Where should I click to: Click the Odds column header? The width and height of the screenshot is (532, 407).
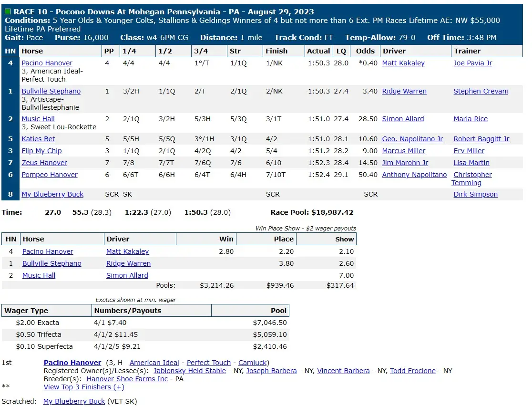pyautogui.click(x=365, y=51)
